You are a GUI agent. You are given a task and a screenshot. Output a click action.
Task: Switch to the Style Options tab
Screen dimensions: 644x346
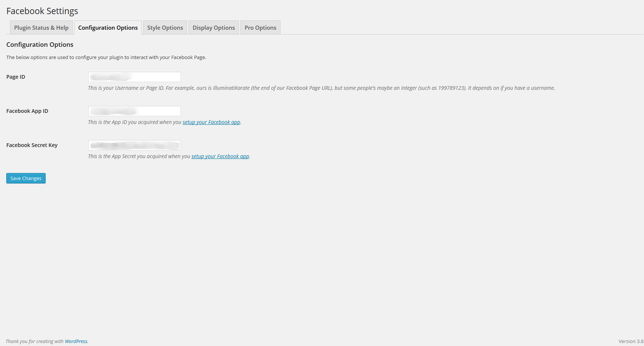[165, 28]
